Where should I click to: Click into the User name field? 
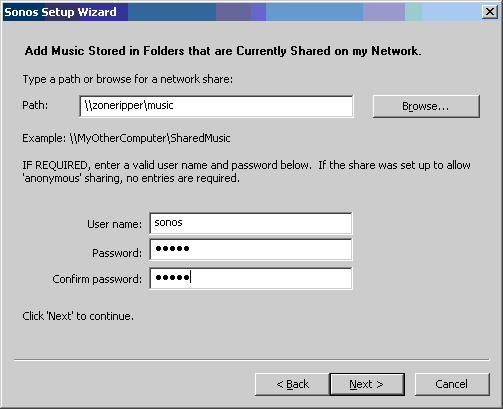[x=251, y=223]
